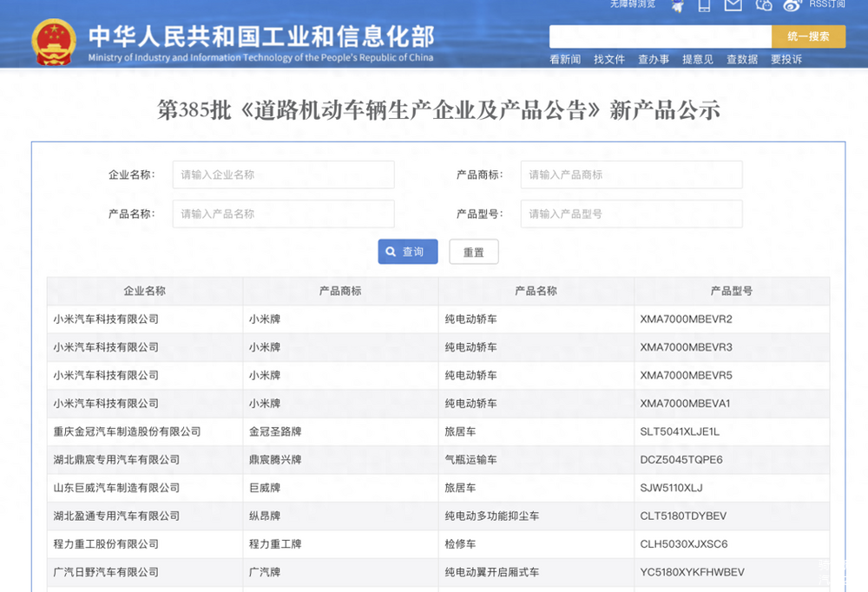Image resolution: width=868 pixels, height=592 pixels.
Task: Click the Weibo icon
Action: pyautogui.click(x=792, y=6)
